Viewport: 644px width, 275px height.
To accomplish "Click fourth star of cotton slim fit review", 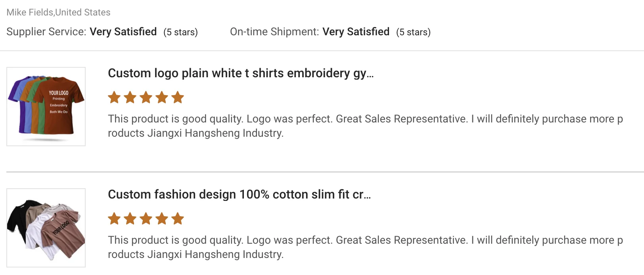I will [x=162, y=219].
